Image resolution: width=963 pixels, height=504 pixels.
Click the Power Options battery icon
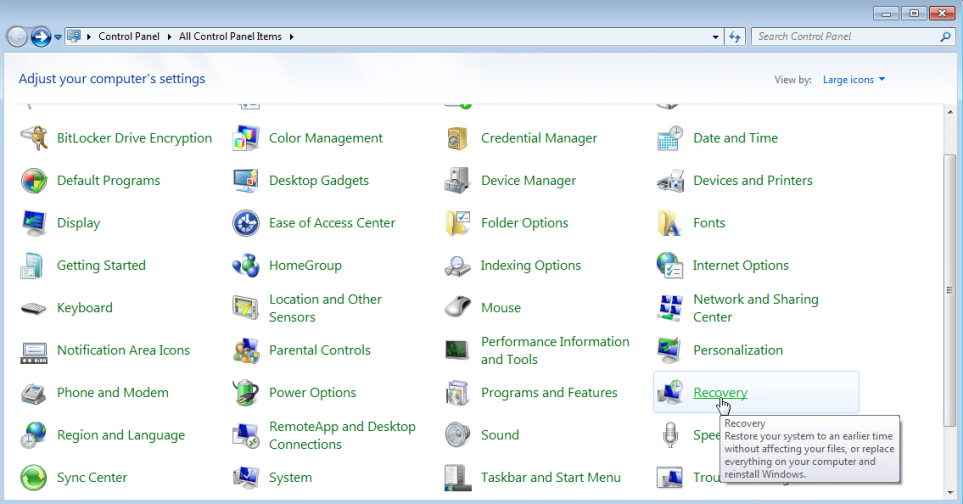click(x=246, y=392)
